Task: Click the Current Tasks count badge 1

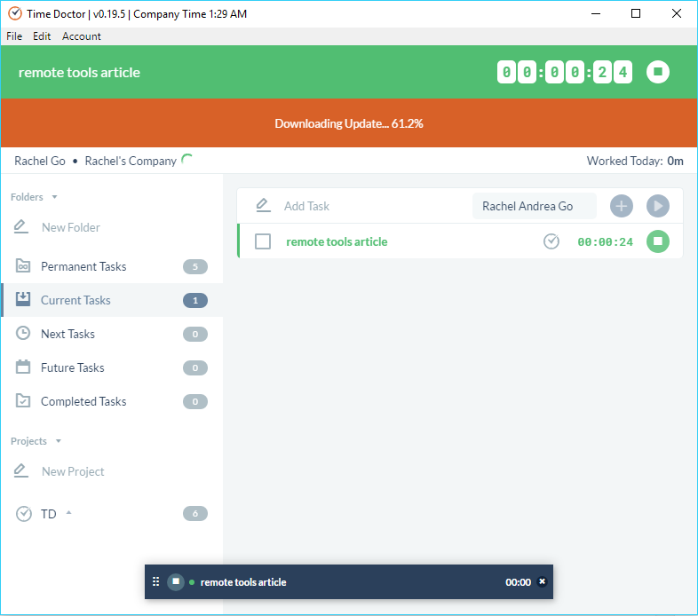Action: point(195,300)
